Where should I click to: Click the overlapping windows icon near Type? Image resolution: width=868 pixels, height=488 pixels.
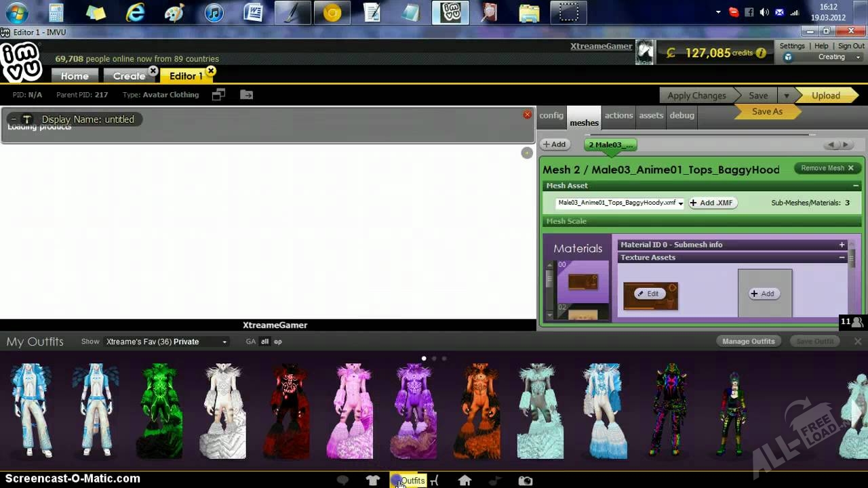click(x=218, y=95)
